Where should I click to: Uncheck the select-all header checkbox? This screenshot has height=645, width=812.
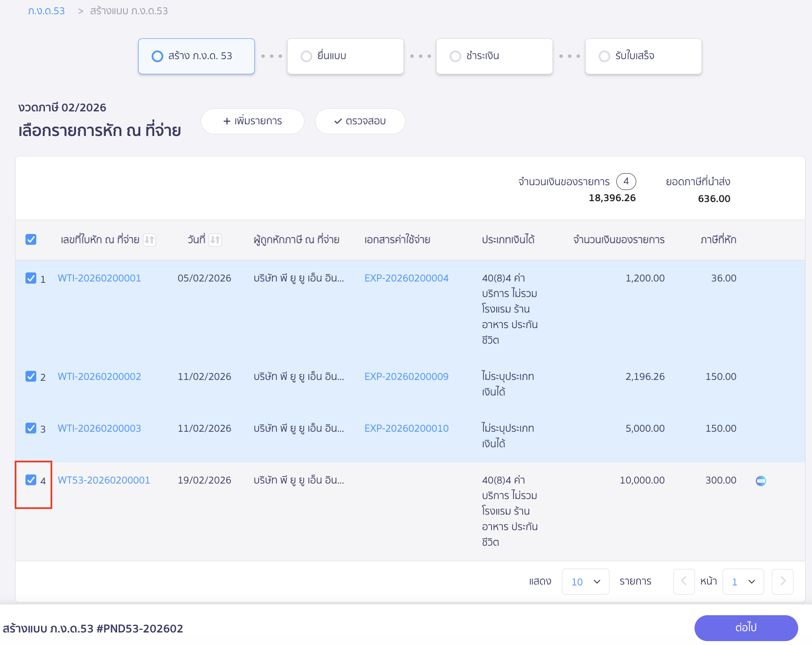click(x=31, y=240)
